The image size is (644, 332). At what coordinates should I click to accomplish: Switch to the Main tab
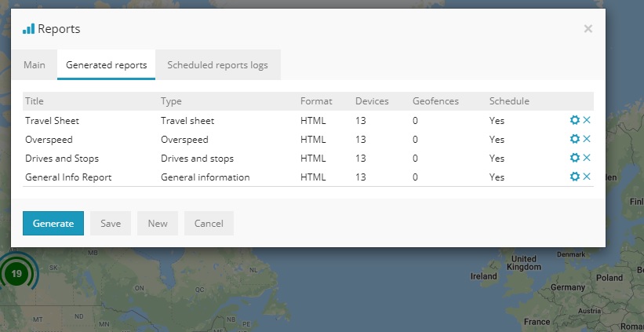(x=34, y=65)
